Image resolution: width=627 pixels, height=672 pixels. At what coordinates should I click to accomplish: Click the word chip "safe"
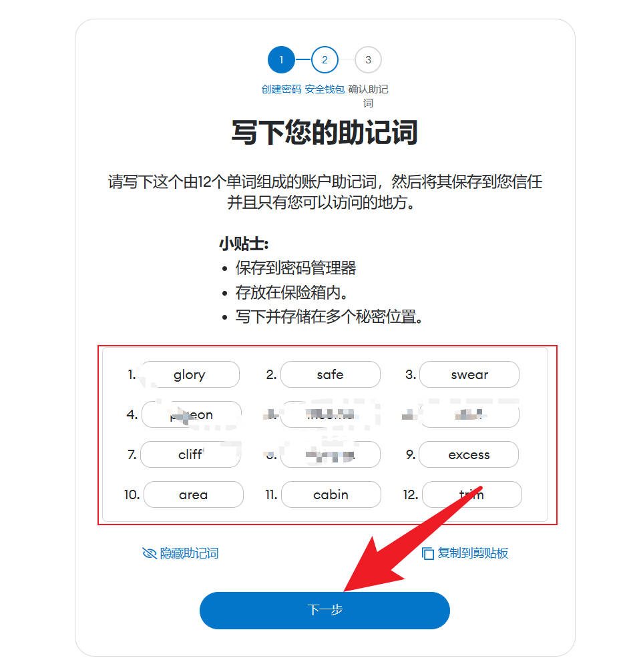pyautogui.click(x=331, y=374)
